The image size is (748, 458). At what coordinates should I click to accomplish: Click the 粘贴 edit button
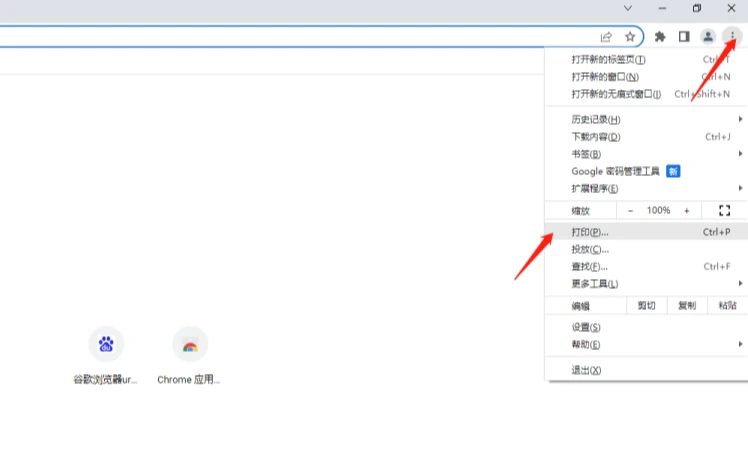(727, 305)
